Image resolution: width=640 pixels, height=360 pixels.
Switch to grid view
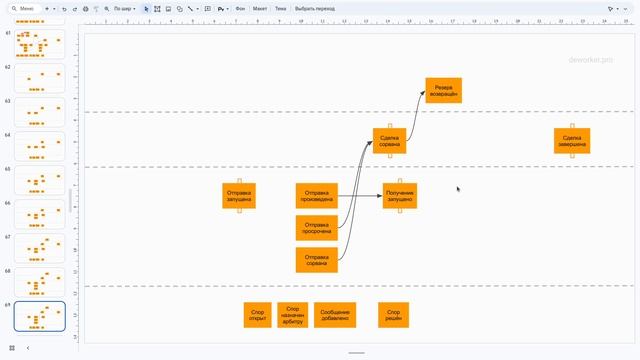tap(12, 348)
